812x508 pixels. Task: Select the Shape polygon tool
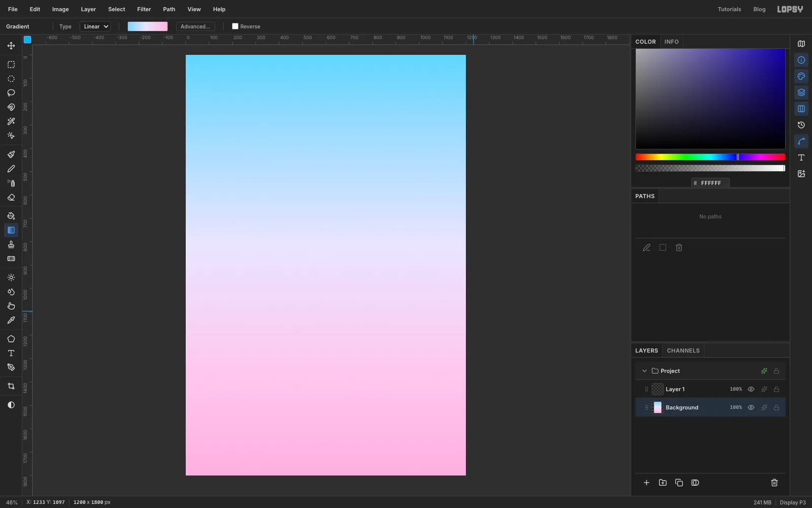coord(11,339)
